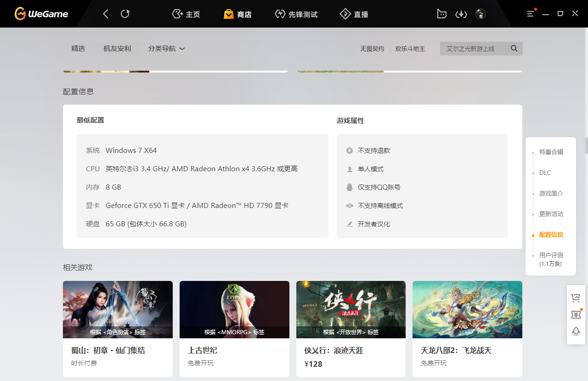The height and width of the screenshot is (381, 588).
Task: Open the main menu hamburger icon
Action: 531,14
